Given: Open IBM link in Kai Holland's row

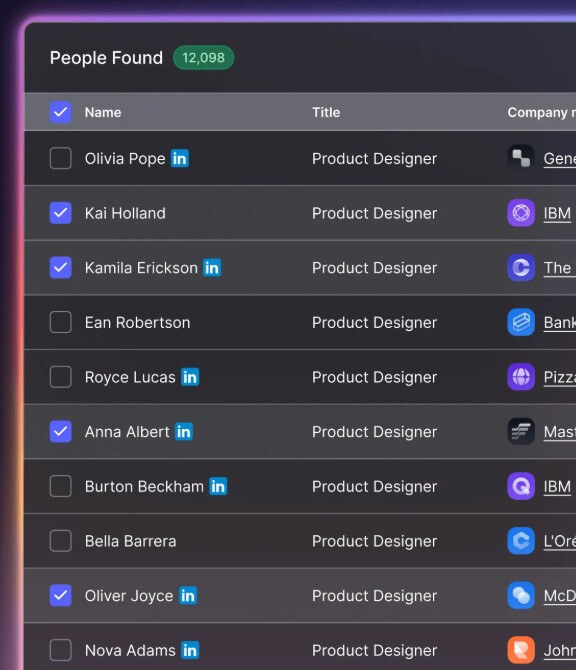Looking at the screenshot, I should point(557,213).
